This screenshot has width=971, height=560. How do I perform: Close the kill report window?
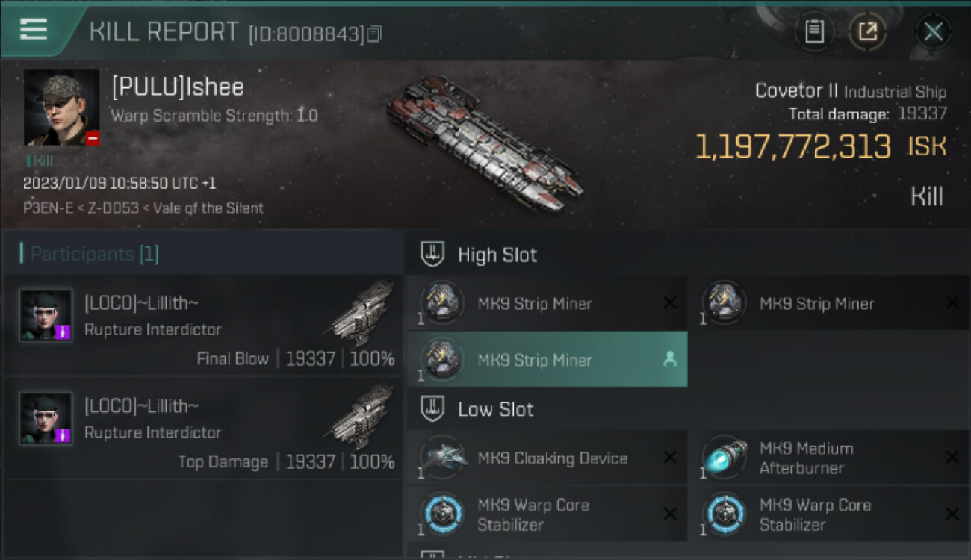click(x=933, y=31)
